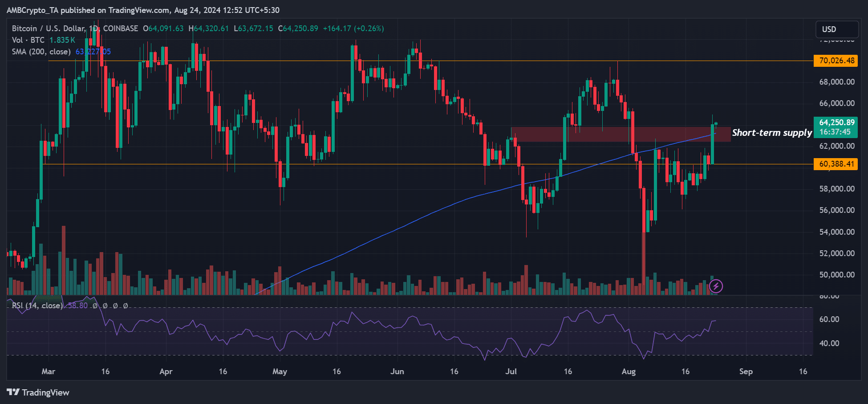Click the RSI value 58.80 in legend

(x=78, y=306)
